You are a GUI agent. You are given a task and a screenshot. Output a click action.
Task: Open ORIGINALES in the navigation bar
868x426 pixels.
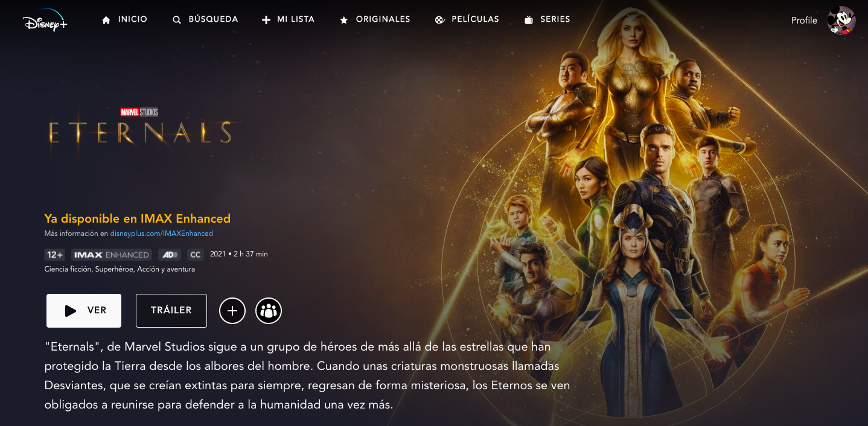click(x=383, y=19)
